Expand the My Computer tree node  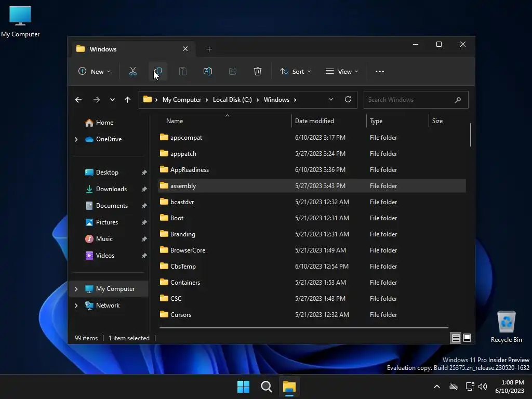[76, 289]
